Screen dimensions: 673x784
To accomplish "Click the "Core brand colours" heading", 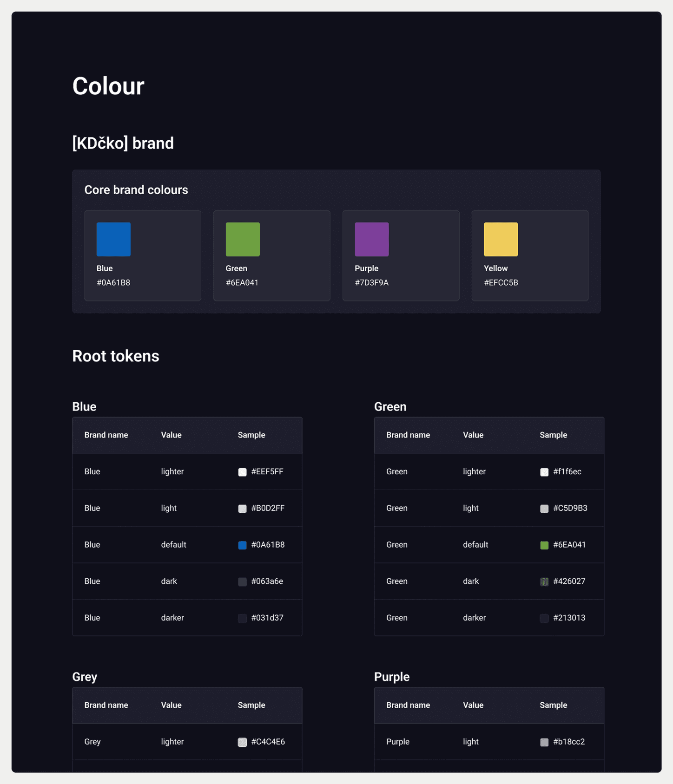I will tap(136, 189).
